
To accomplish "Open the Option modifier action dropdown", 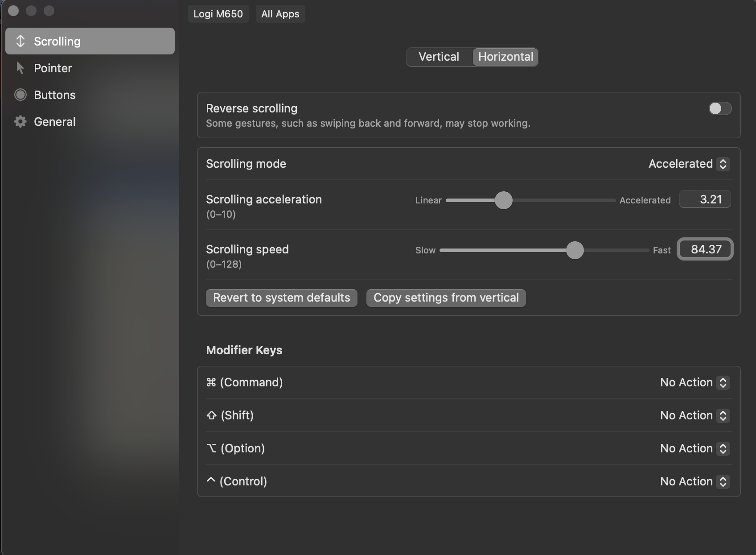I will coord(694,448).
